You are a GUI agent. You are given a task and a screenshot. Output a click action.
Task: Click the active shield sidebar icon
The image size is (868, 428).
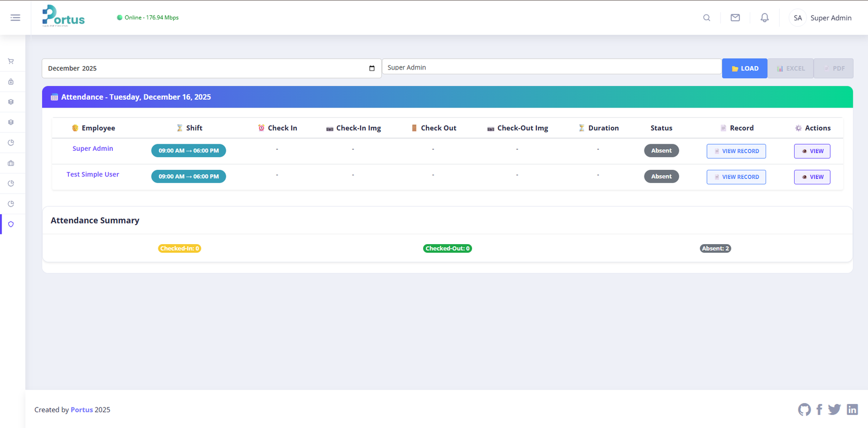point(11,225)
